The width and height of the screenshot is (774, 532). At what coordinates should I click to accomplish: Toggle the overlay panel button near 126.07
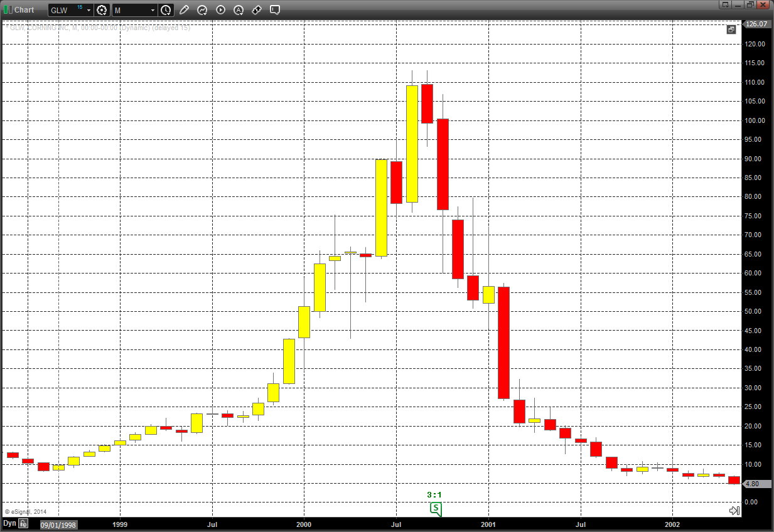731,29
